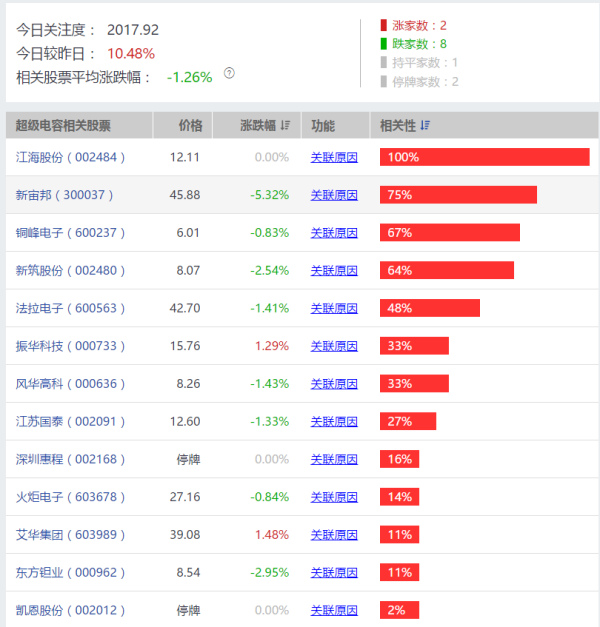Open stock 新筑股份（002480）
This screenshot has width=600, height=627.
tap(70, 271)
